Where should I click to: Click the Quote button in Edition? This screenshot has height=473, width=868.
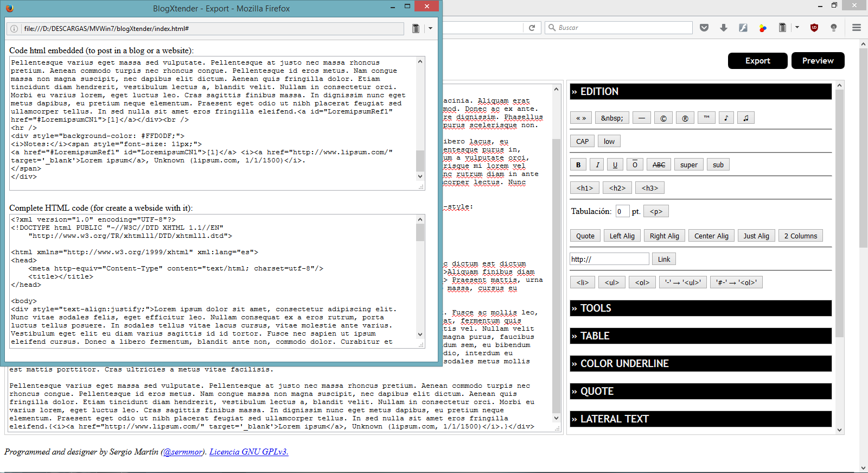click(585, 236)
